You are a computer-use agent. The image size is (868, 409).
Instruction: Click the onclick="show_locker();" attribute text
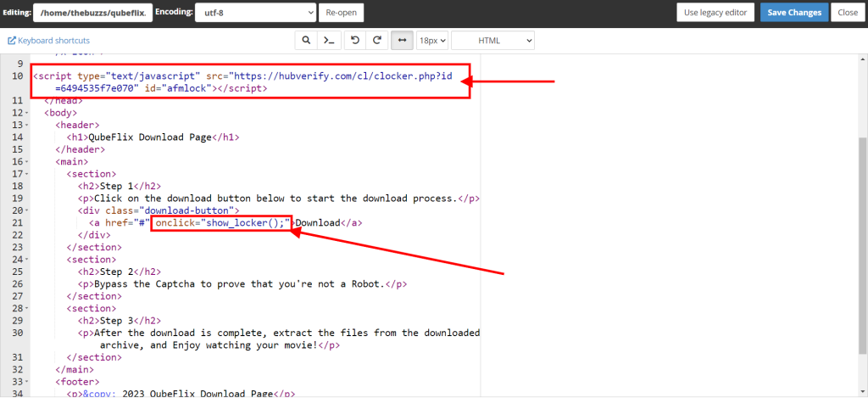[223, 223]
